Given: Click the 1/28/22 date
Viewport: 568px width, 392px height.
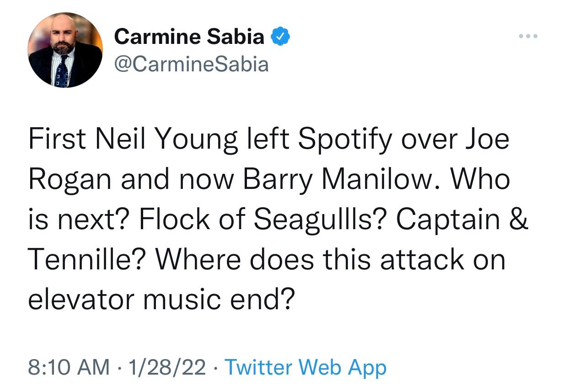Looking at the screenshot, I should click(167, 367).
